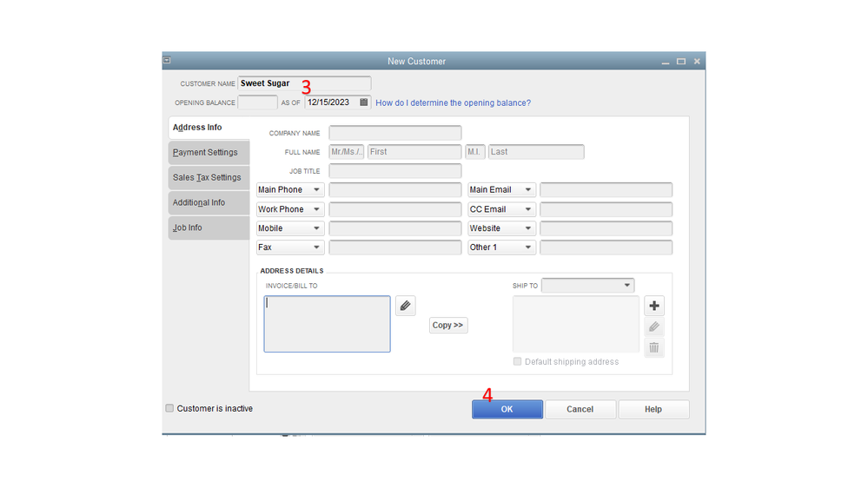Minimize the New Customer window
Screen dimensions: 868x488
tap(665, 62)
